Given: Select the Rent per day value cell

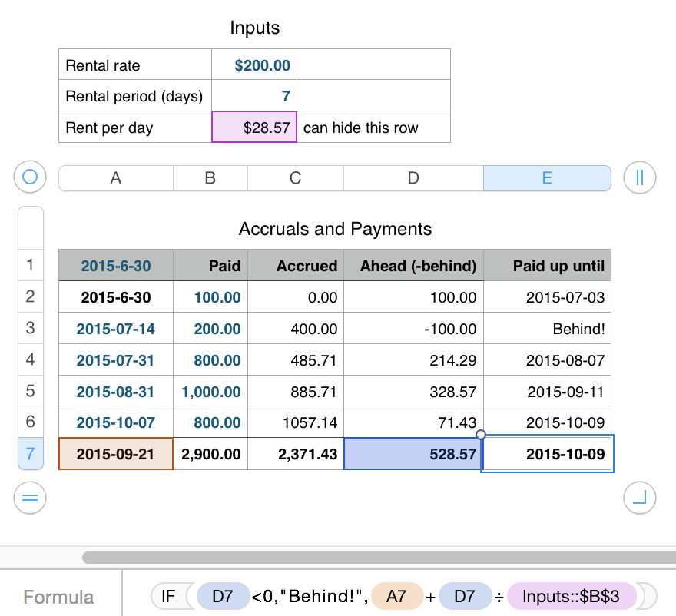Looking at the screenshot, I should [x=254, y=128].
